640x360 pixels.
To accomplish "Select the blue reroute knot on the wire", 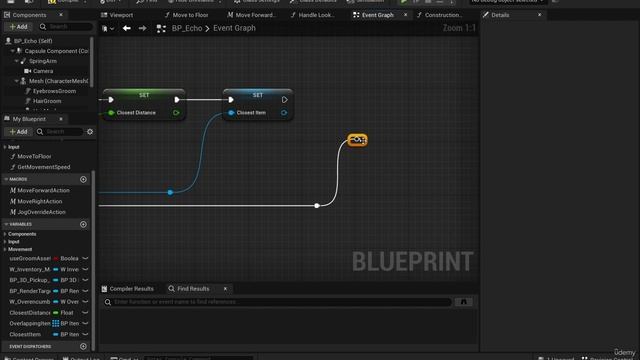I will [170, 192].
